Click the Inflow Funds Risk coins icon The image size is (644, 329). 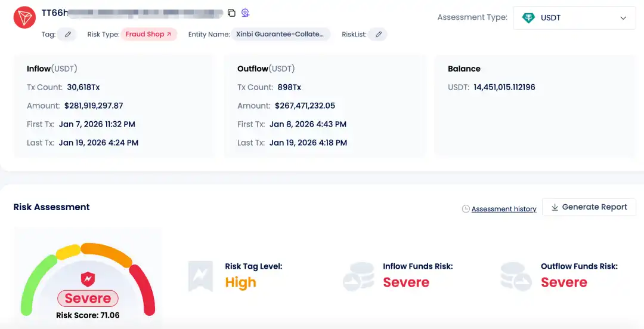(358, 276)
